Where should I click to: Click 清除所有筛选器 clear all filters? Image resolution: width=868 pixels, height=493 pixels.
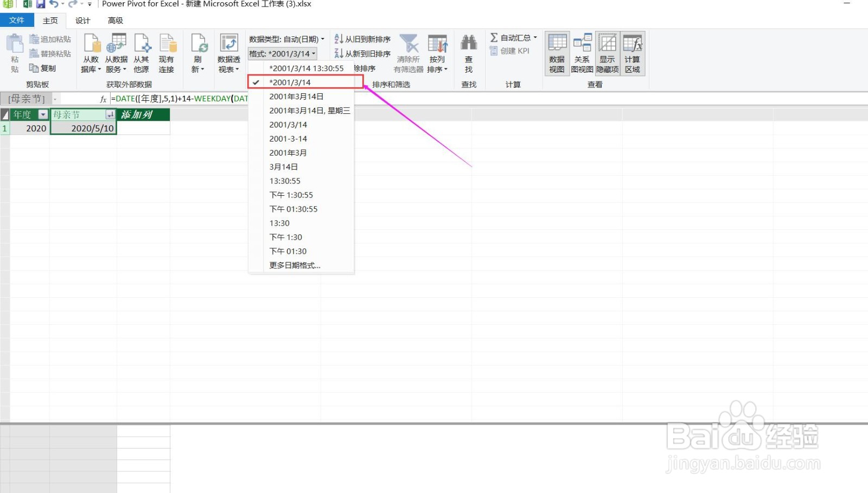click(409, 53)
